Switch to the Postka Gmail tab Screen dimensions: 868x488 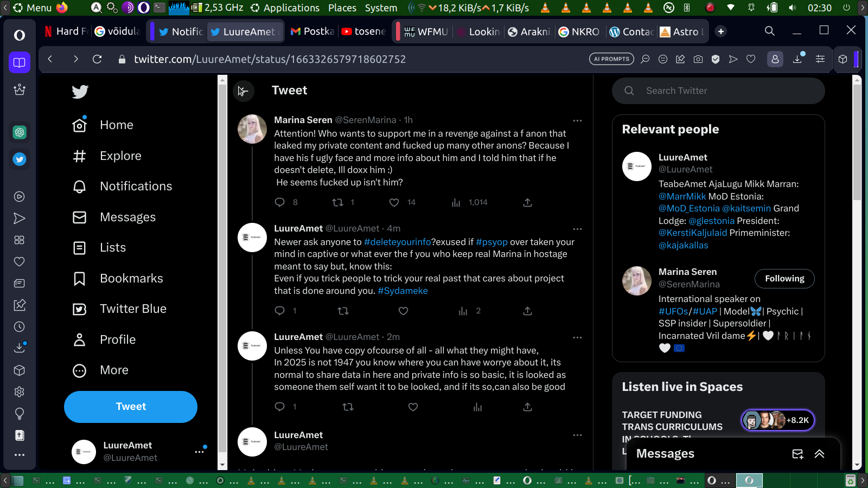(312, 31)
